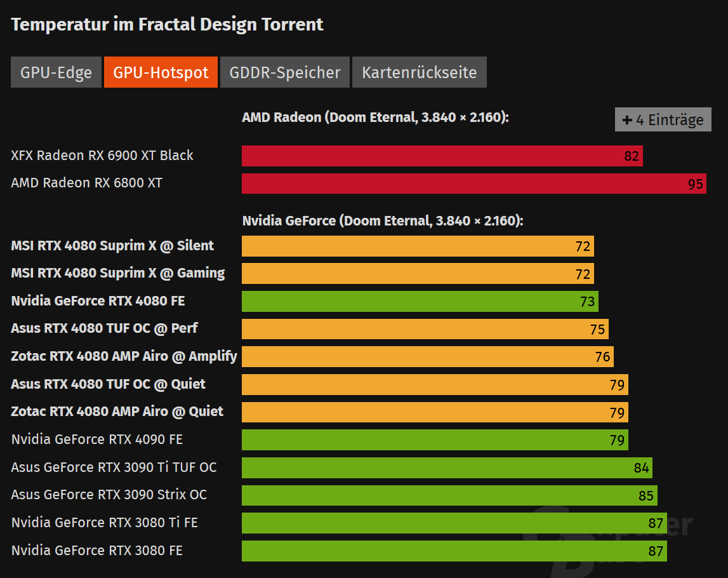Click Nvidia GeForce RTX 4090 FE label

coord(97,439)
